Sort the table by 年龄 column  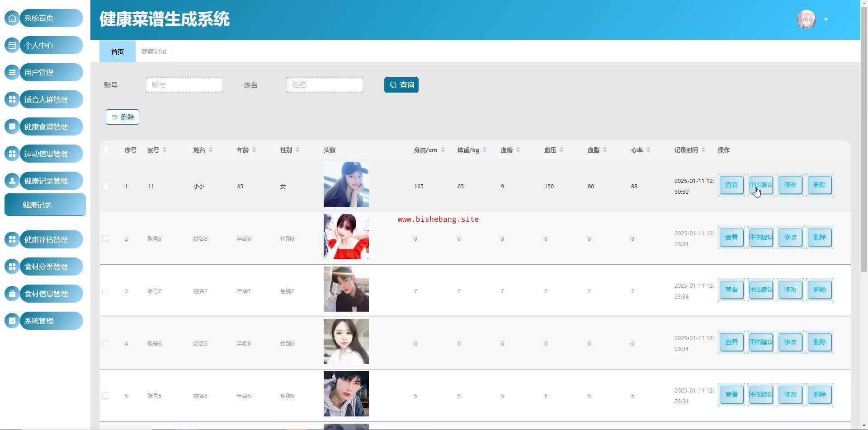[x=254, y=150]
